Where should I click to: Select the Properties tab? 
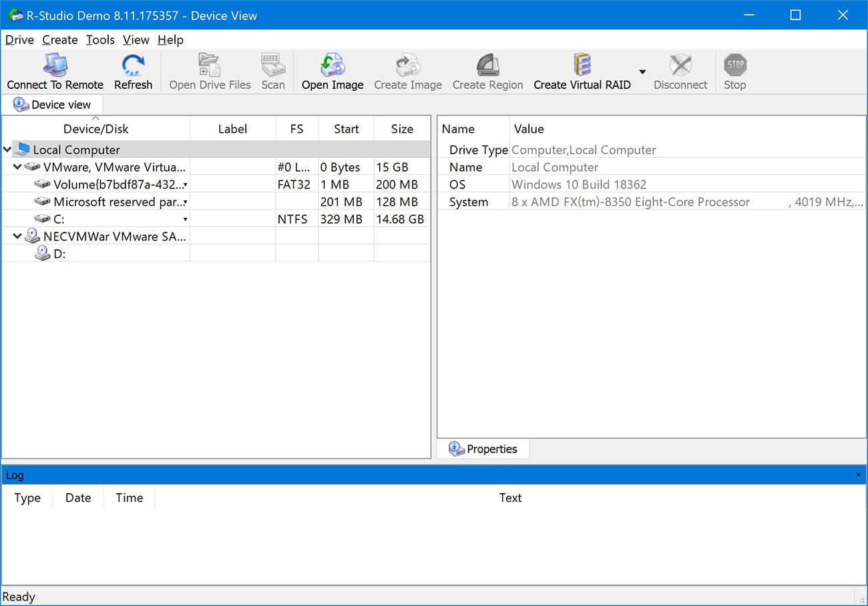click(x=483, y=449)
